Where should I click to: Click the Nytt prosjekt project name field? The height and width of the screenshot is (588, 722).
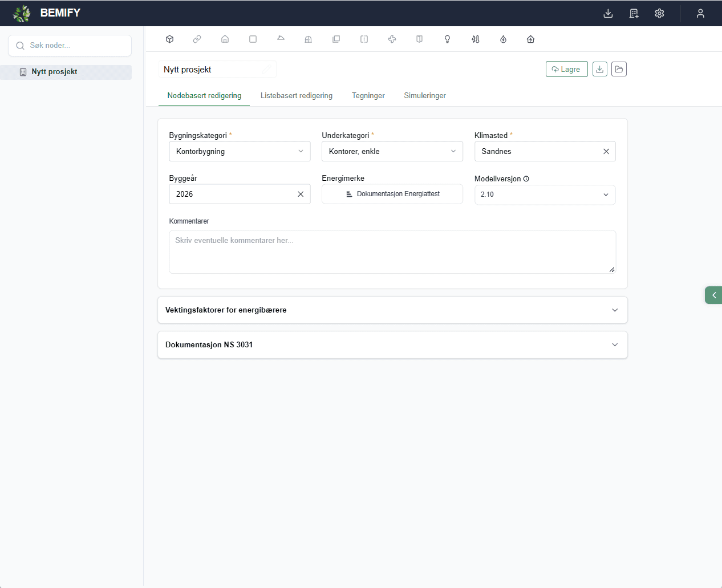pyautogui.click(x=217, y=70)
